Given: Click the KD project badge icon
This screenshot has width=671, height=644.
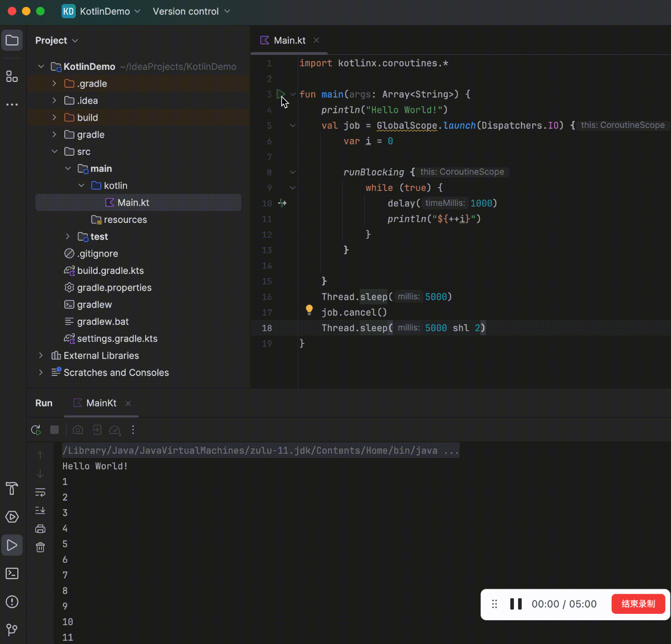Looking at the screenshot, I should coord(68,11).
